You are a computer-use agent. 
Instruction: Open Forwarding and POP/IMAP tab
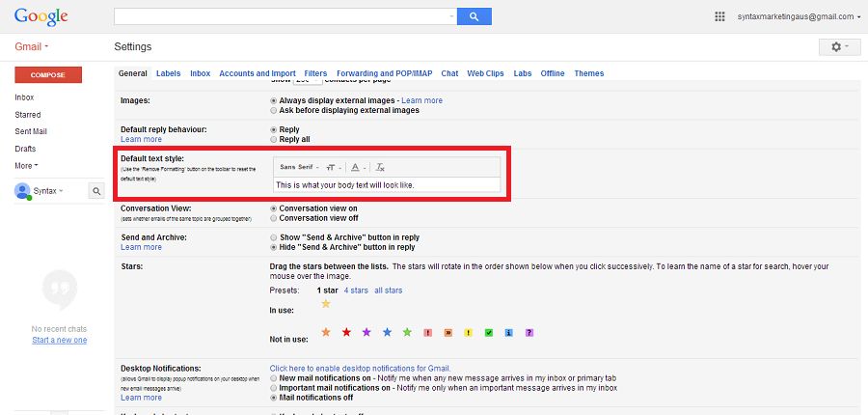pyautogui.click(x=384, y=73)
